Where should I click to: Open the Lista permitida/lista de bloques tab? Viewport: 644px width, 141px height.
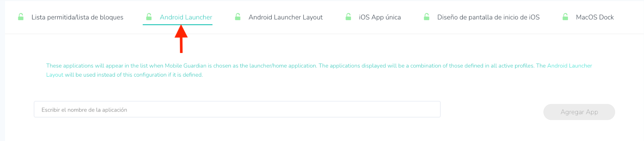click(77, 17)
